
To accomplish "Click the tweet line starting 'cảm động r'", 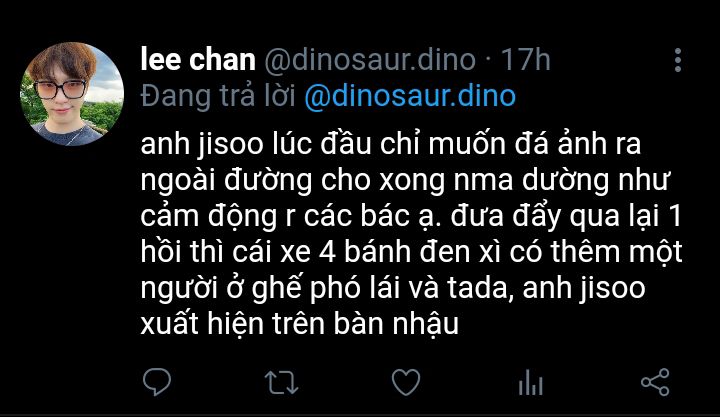I will pyautogui.click(x=411, y=216).
